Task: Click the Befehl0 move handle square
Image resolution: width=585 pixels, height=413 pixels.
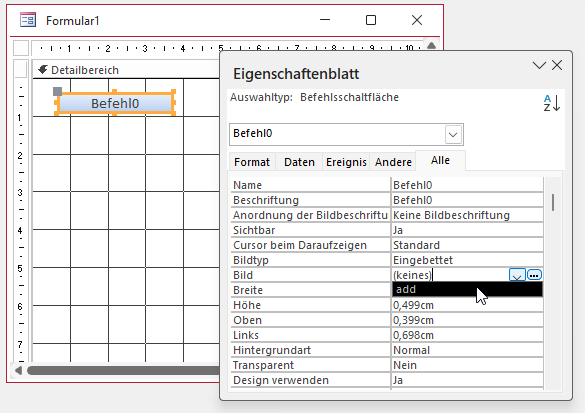Action: (57, 91)
